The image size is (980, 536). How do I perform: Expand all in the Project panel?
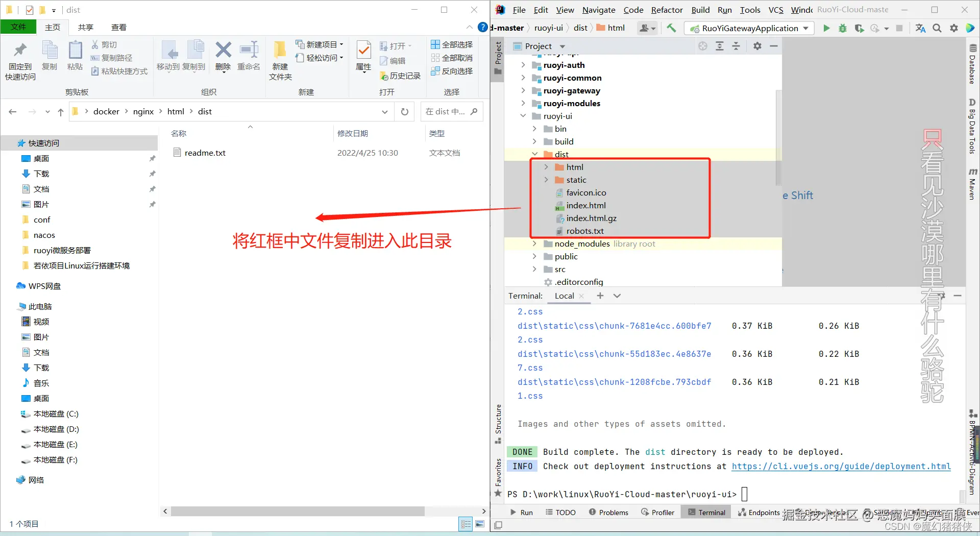coord(720,46)
